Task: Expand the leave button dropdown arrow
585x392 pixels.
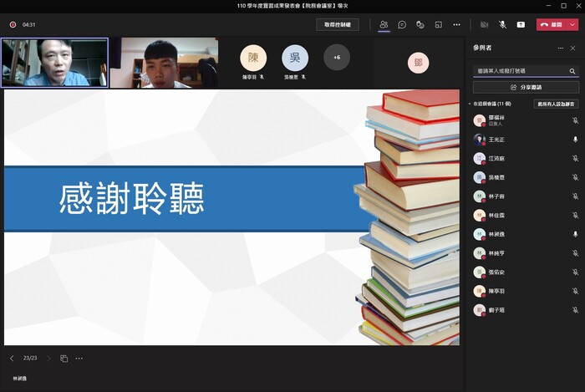Action: click(x=572, y=24)
